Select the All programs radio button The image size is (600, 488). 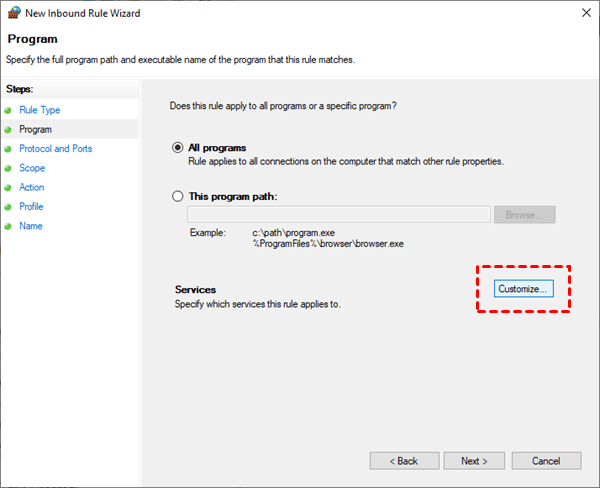[179, 147]
